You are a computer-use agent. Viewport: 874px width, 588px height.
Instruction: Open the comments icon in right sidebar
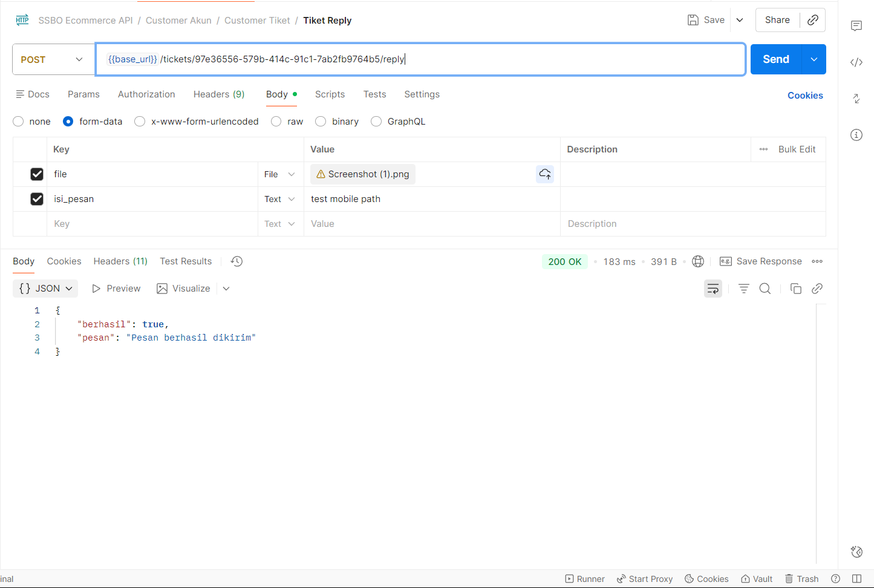(x=856, y=26)
